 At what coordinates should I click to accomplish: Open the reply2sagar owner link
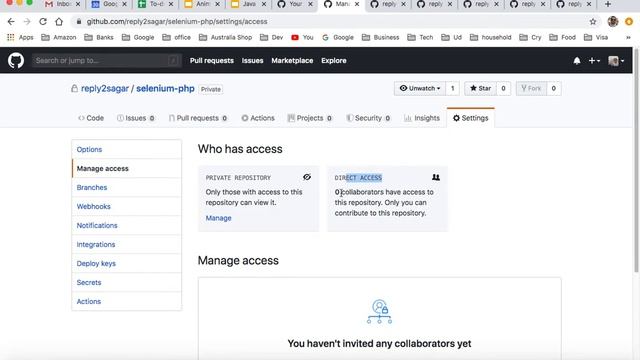click(x=104, y=89)
